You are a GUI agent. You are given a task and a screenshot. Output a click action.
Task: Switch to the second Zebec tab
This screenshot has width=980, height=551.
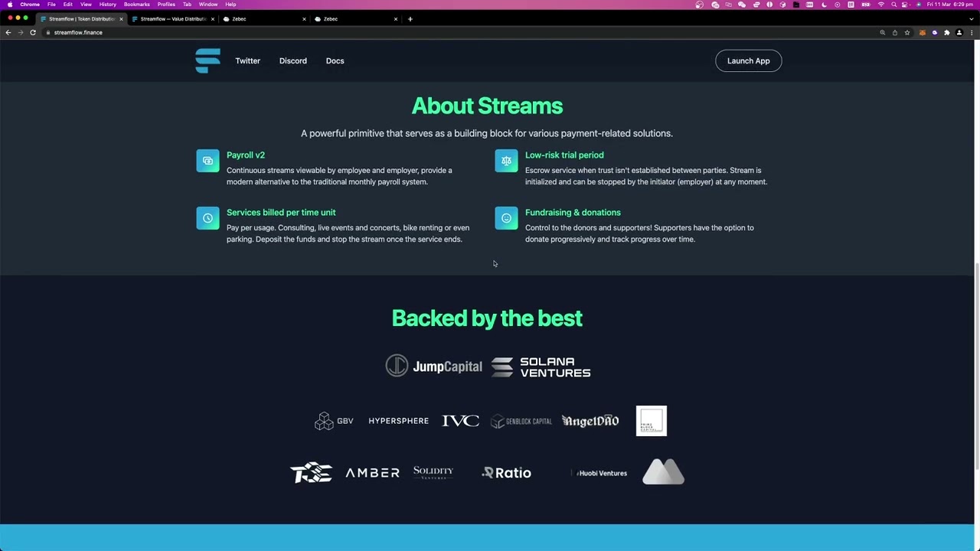[356, 18]
